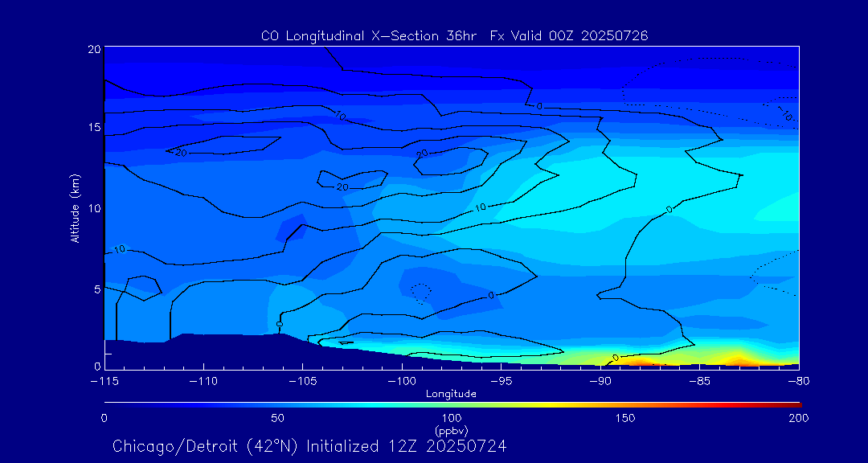Click the "Longitude" horizontal axis label
This screenshot has width=868, height=463.
click(451, 395)
